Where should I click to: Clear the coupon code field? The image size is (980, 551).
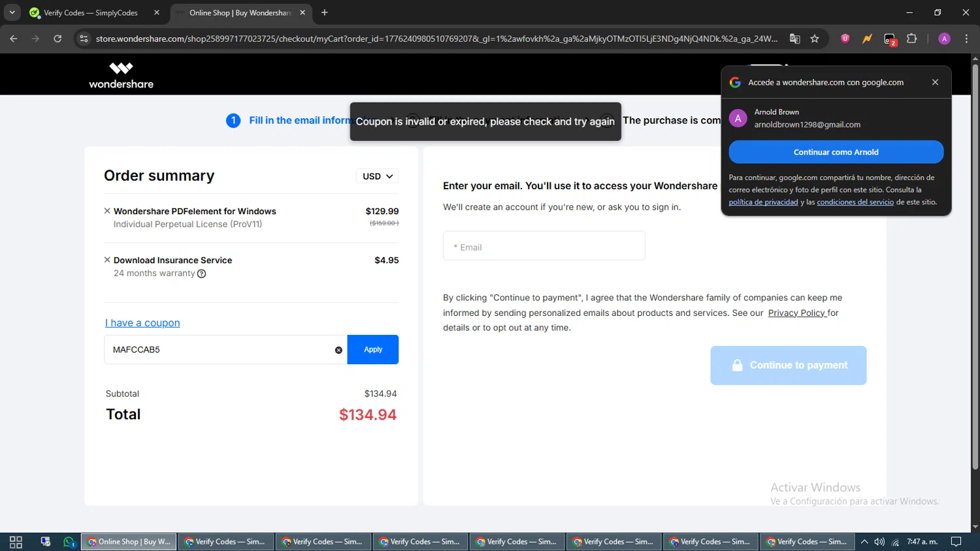[338, 350]
